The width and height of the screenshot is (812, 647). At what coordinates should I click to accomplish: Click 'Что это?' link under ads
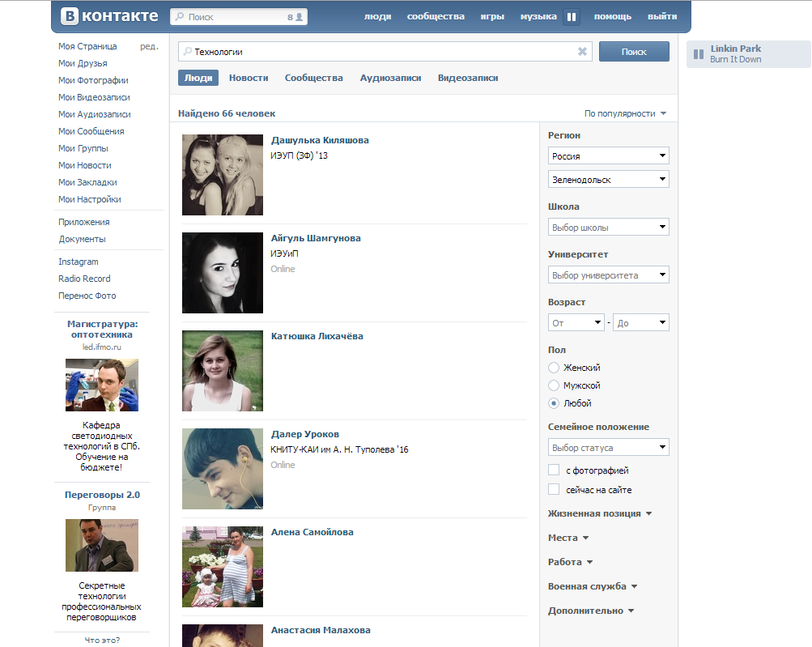click(102, 641)
